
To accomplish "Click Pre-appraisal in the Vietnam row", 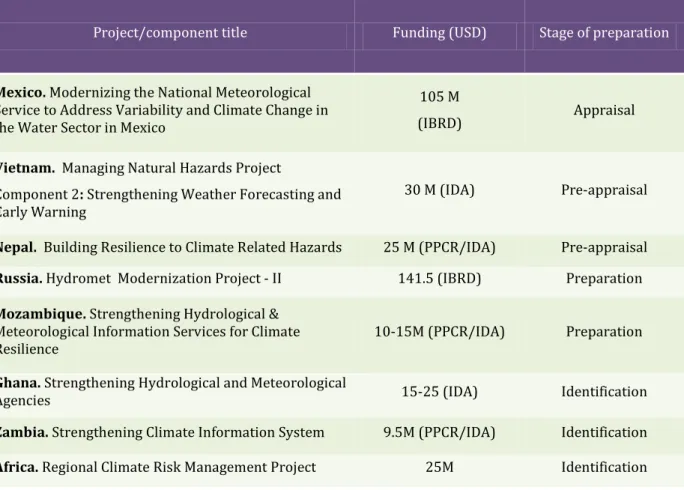I will (x=604, y=190).
